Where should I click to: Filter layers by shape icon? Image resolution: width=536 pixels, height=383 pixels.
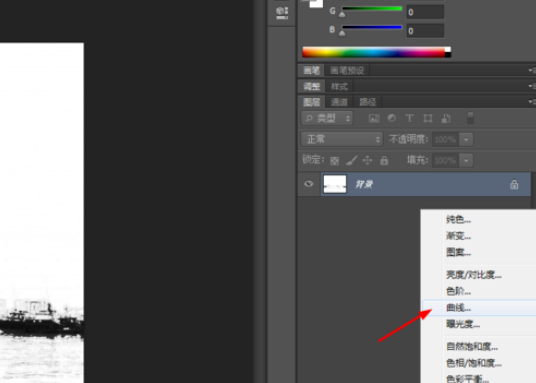click(x=428, y=118)
